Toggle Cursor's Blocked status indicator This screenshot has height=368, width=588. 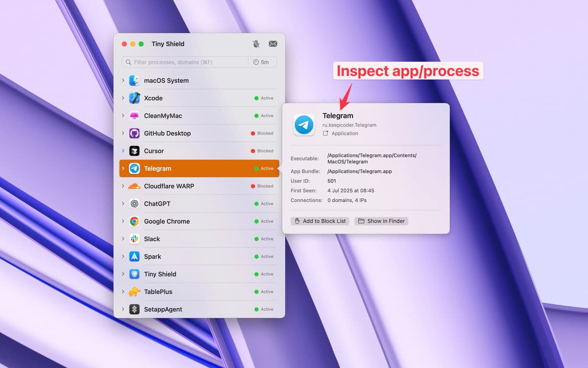pos(262,151)
